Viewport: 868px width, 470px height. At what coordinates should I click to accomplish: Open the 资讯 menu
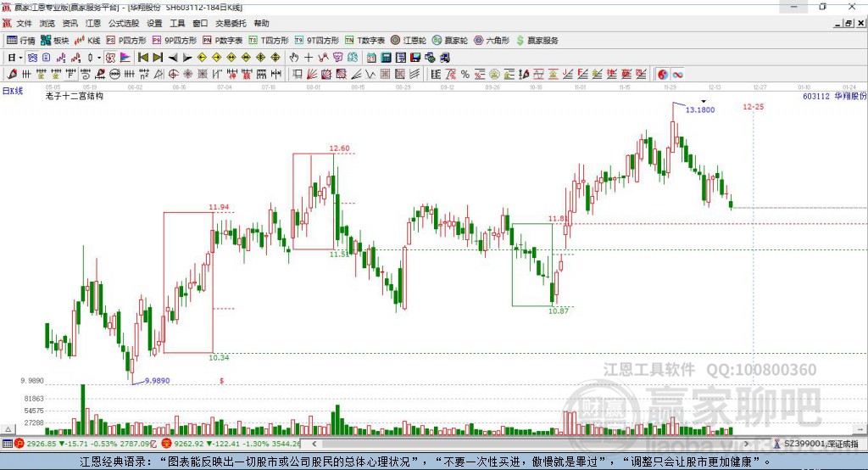70,23
